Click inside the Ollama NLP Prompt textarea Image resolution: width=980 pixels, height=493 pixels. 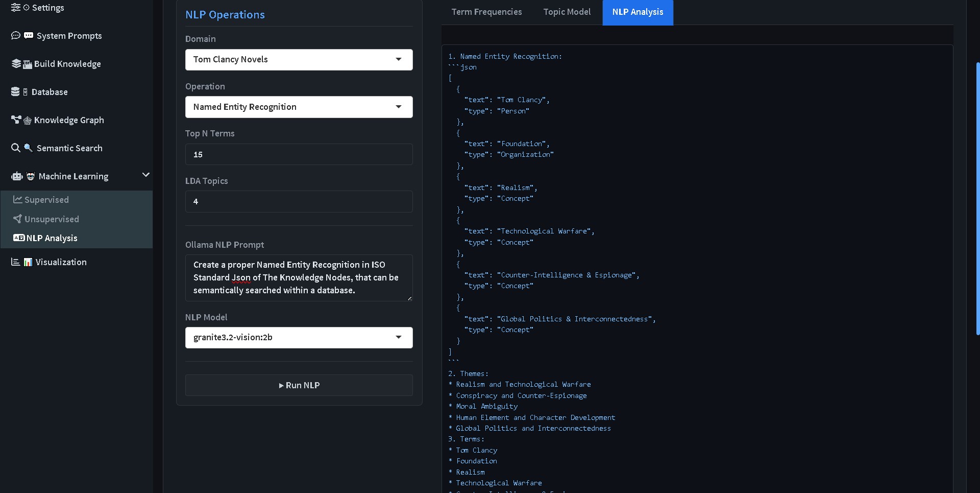pos(299,278)
